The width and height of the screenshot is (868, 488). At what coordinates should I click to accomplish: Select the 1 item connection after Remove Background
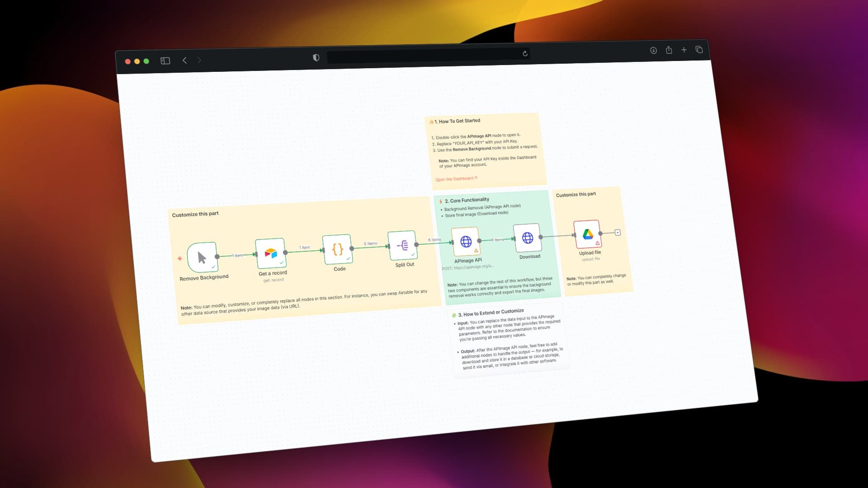coord(237,256)
